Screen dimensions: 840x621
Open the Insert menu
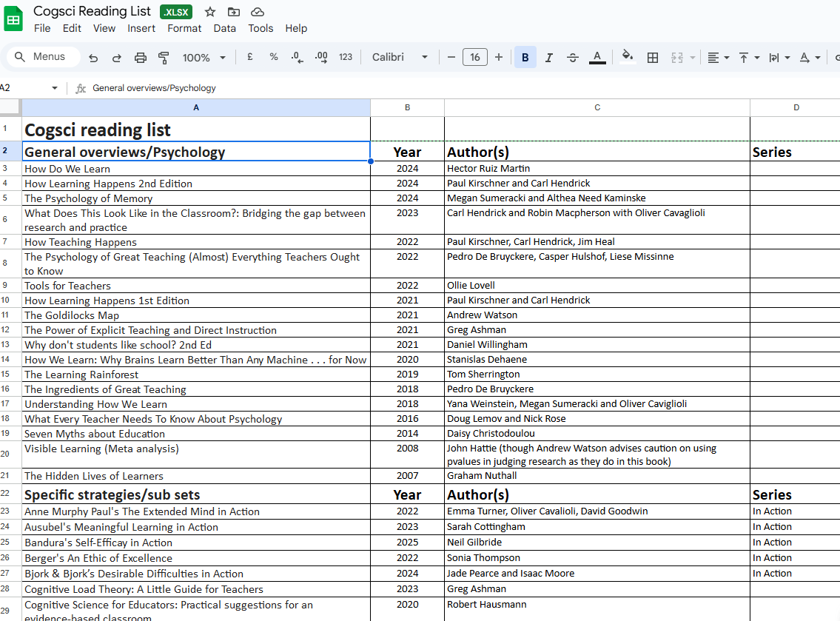tap(141, 28)
